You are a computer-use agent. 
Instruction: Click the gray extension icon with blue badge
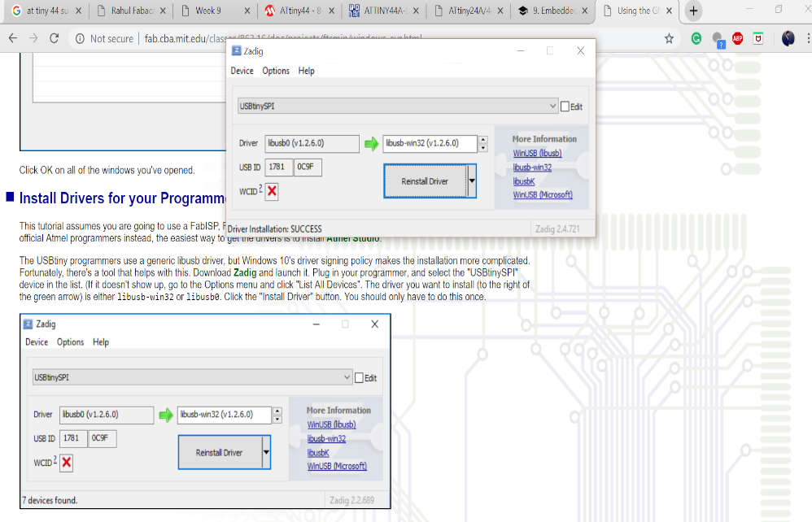pos(718,40)
